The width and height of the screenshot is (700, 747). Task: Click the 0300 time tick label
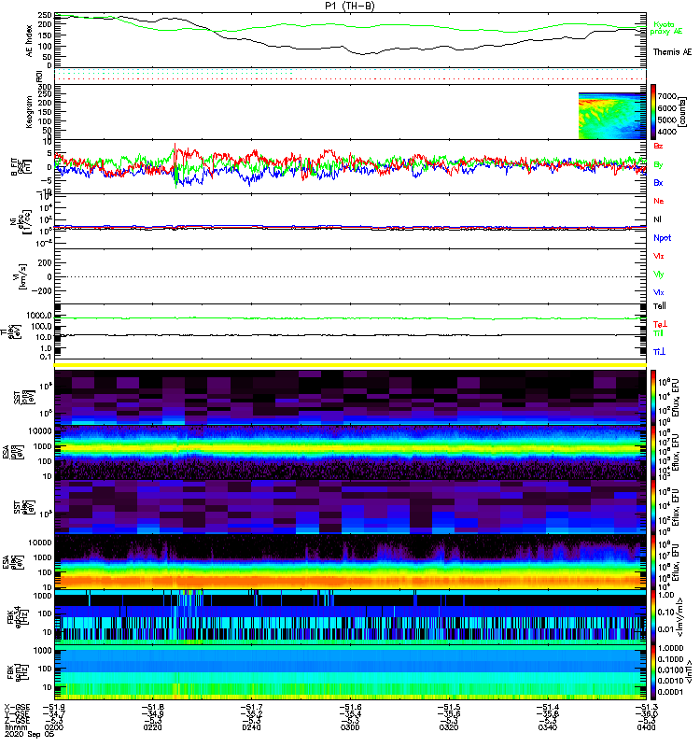pos(350,727)
